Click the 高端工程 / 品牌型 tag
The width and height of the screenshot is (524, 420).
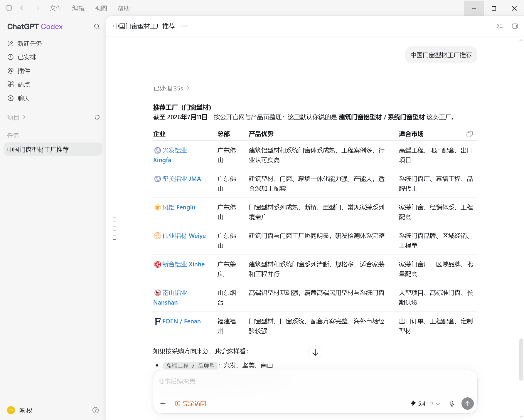pyautogui.click(x=190, y=366)
